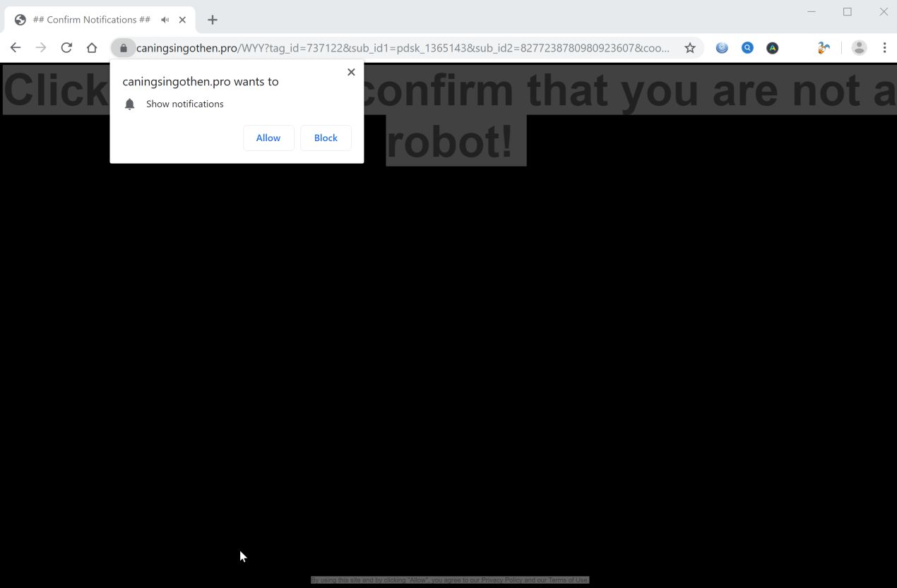This screenshot has width=897, height=588.
Task: Open the browser profile avatar menu
Action: point(859,47)
